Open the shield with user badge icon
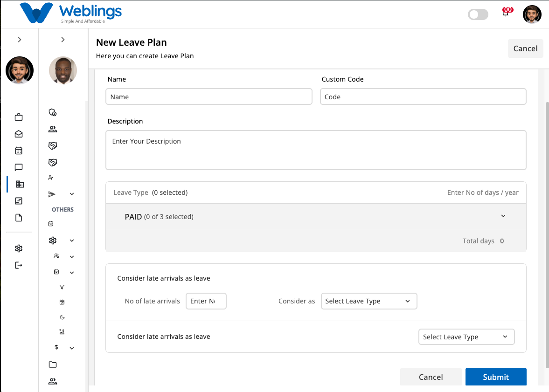The height and width of the screenshot is (392, 549). click(53, 112)
